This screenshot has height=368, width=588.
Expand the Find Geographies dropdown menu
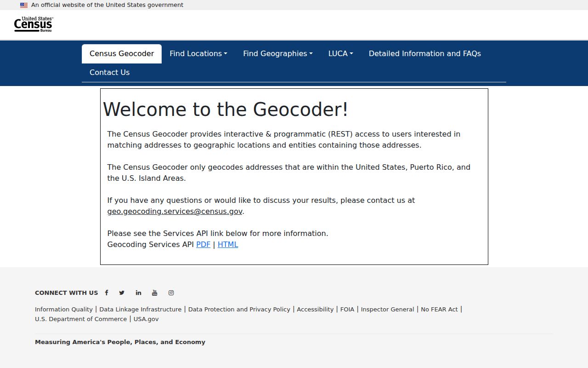click(278, 53)
